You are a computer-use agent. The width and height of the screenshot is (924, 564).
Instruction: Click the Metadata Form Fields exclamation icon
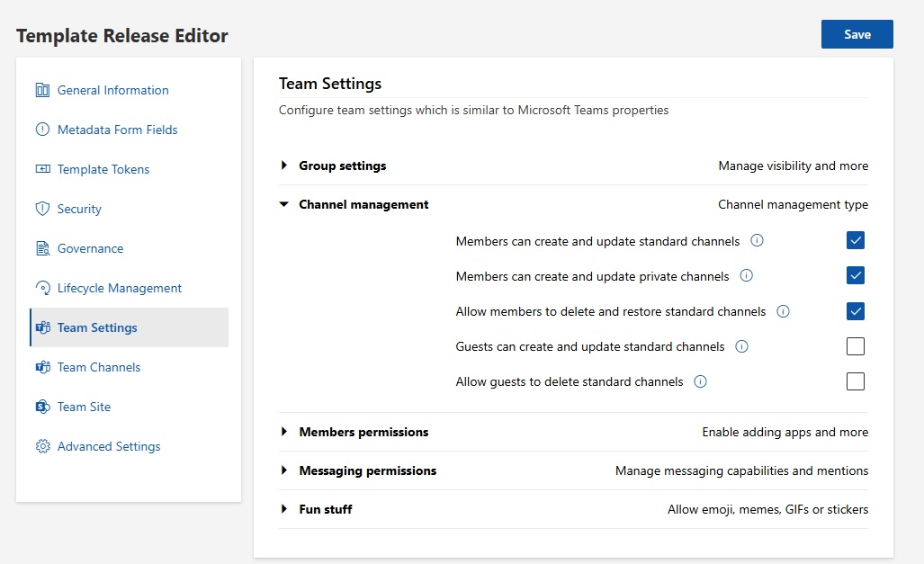click(x=42, y=130)
